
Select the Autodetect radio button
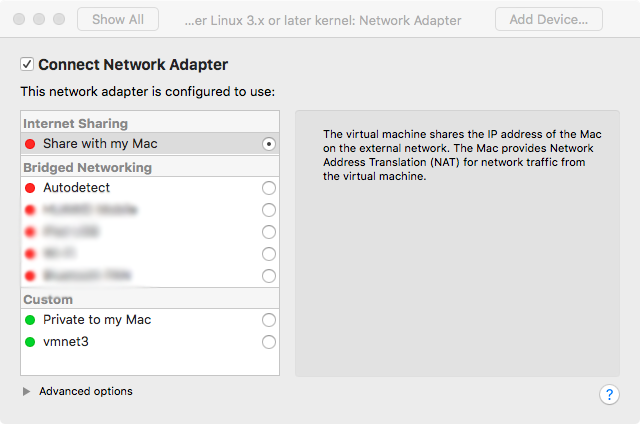coord(268,188)
